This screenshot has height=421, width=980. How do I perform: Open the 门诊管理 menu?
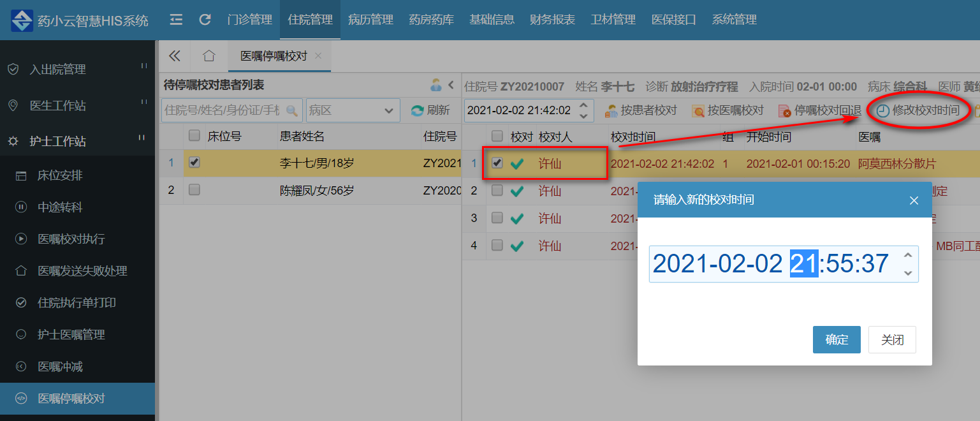tap(249, 20)
